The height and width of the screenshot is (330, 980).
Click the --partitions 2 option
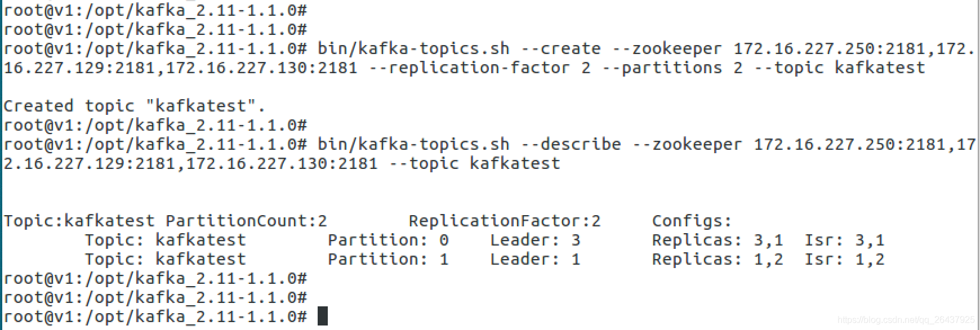coord(672,68)
